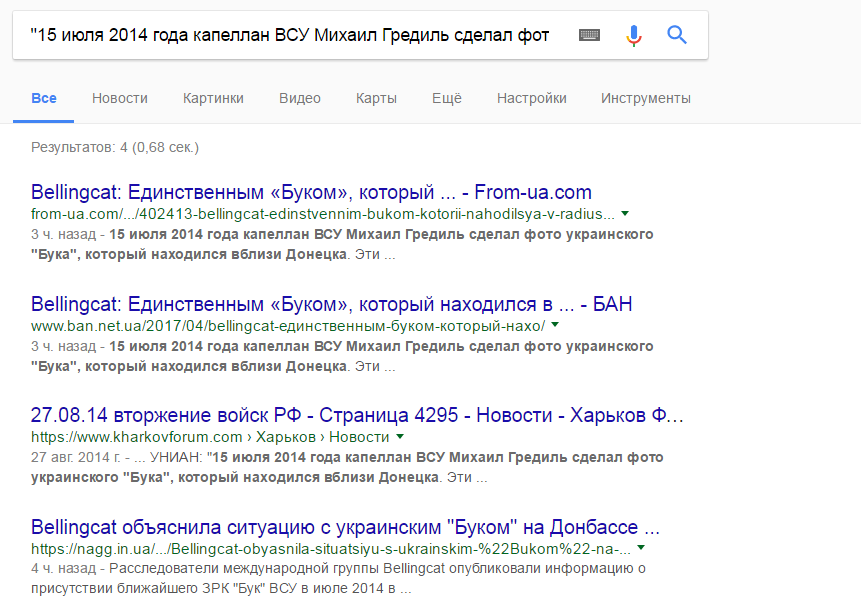Open the Харьков Форум result titled 27.08.14
The height and width of the screenshot is (608, 861).
[357, 415]
